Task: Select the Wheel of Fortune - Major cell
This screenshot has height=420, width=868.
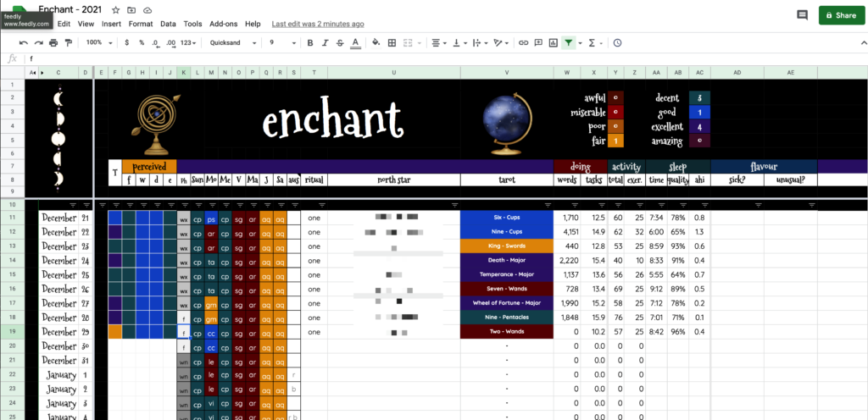Action: [507, 303]
